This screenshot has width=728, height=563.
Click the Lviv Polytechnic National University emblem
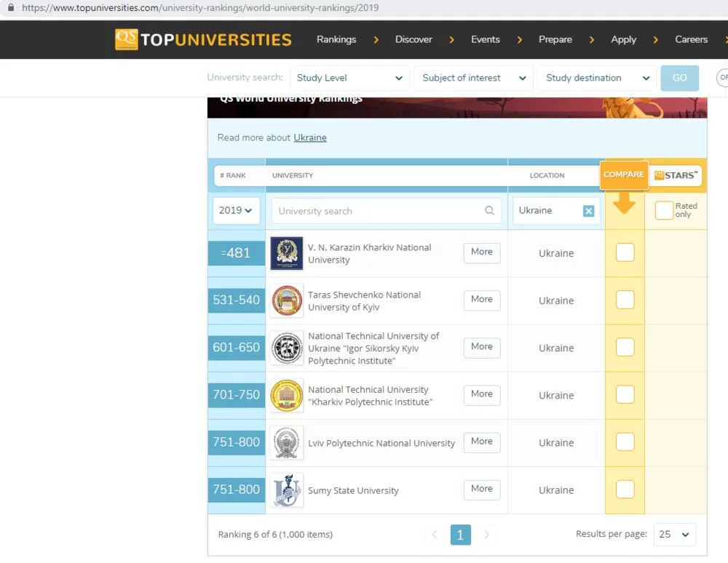[x=286, y=443]
